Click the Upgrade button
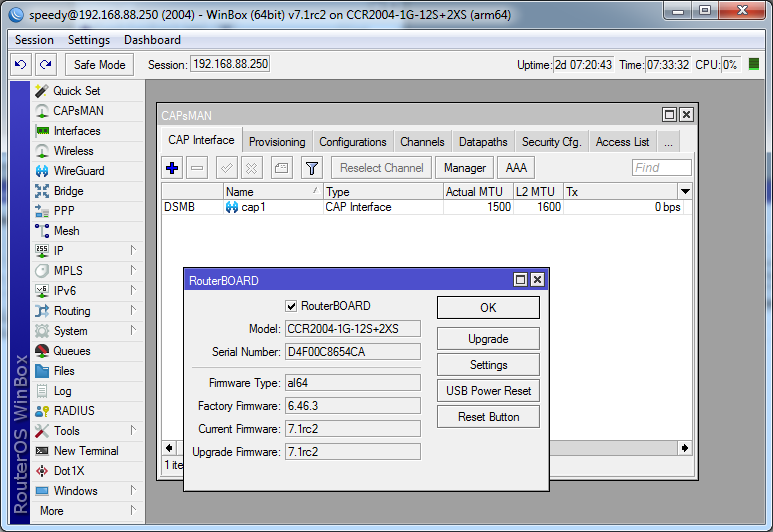This screenshot has width=773, height=532. tap(488, 339)
